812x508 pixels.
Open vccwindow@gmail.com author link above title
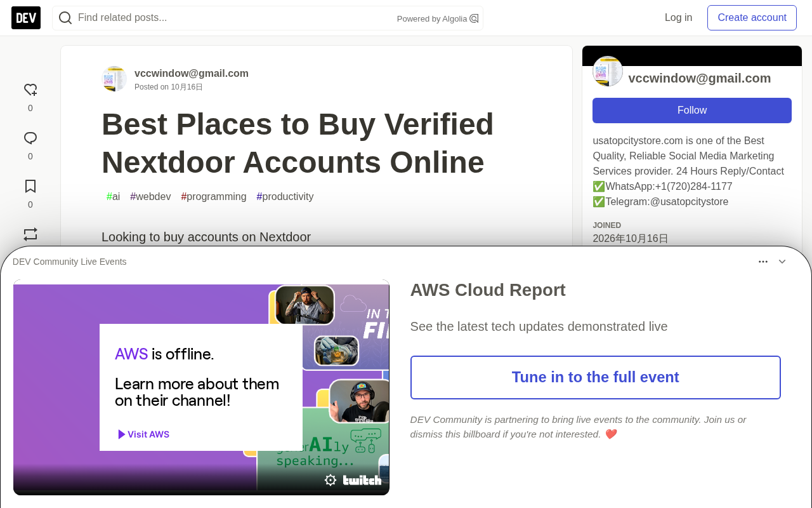[192, 74]
